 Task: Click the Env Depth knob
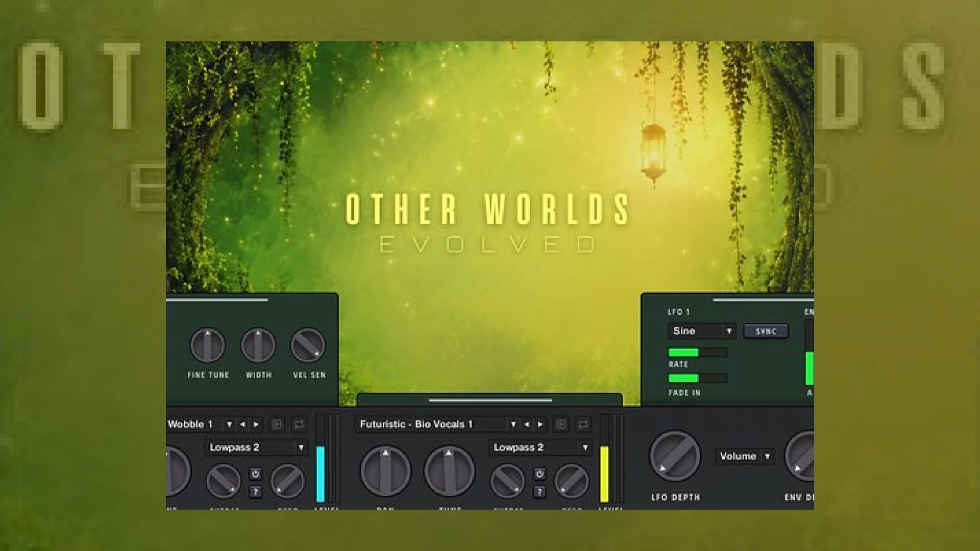coord(800,456)
